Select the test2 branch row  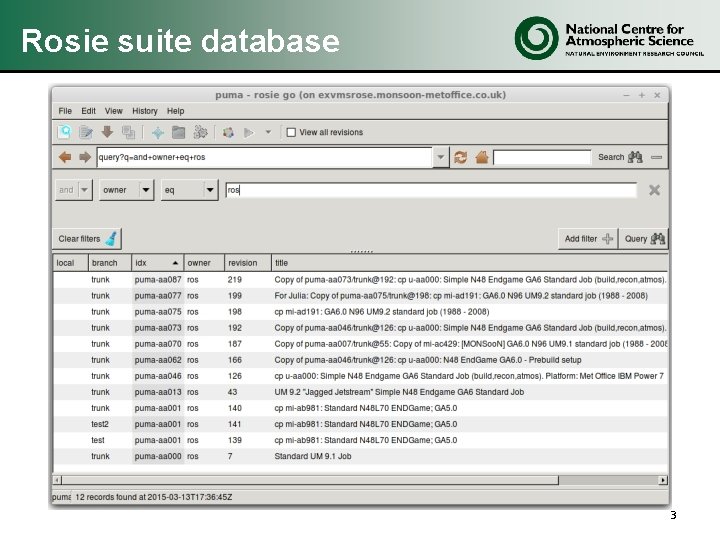click(x=360, y=424)
